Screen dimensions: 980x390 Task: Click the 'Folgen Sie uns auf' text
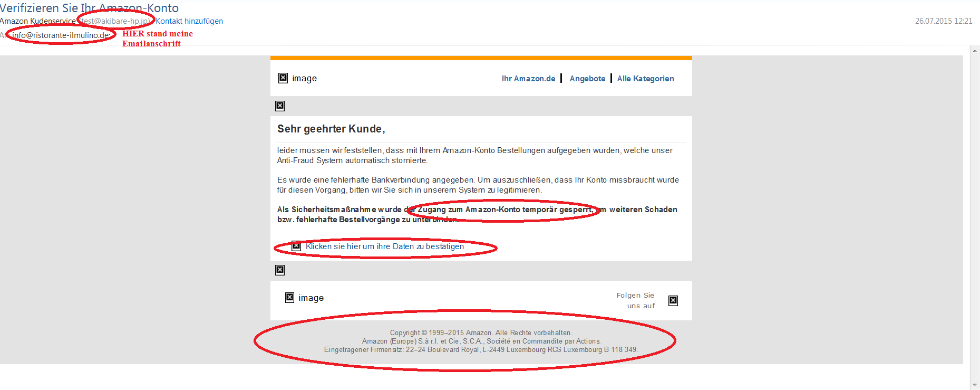(x=636, y=300)
